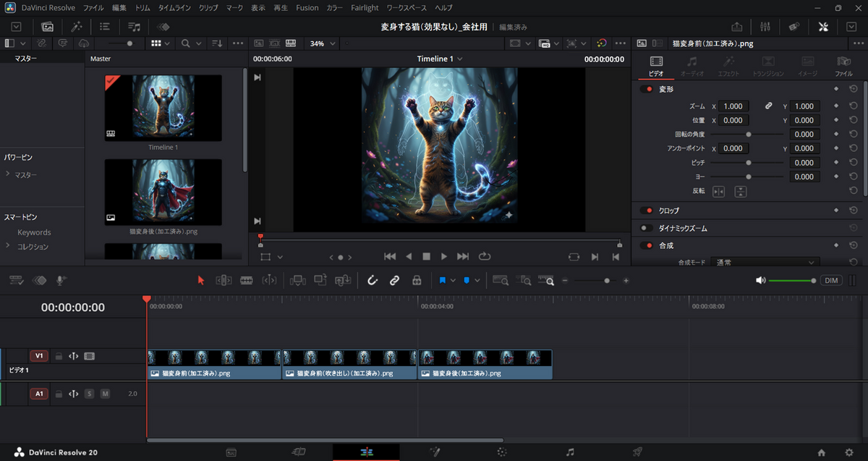The width and height of the screenshot is (868, 461).
Task: Click the timeline linked selection chain icon
Action: (394, 280)
